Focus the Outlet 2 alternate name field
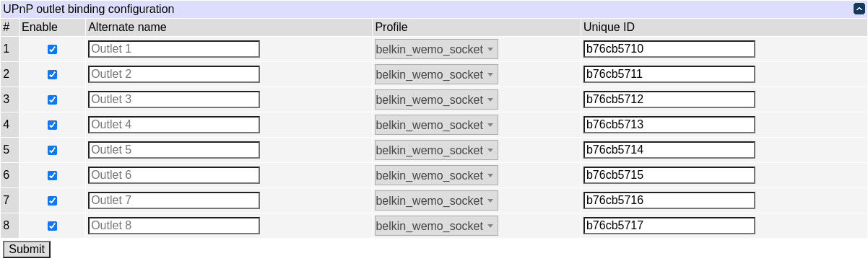This screenshot has width=868, height=261. point(174,74)
